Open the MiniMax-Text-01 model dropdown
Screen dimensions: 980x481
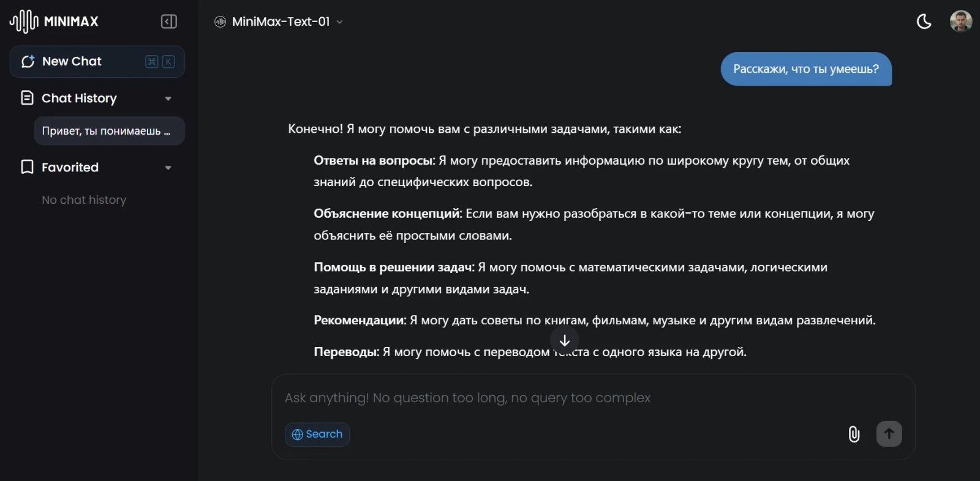(339, 21)
